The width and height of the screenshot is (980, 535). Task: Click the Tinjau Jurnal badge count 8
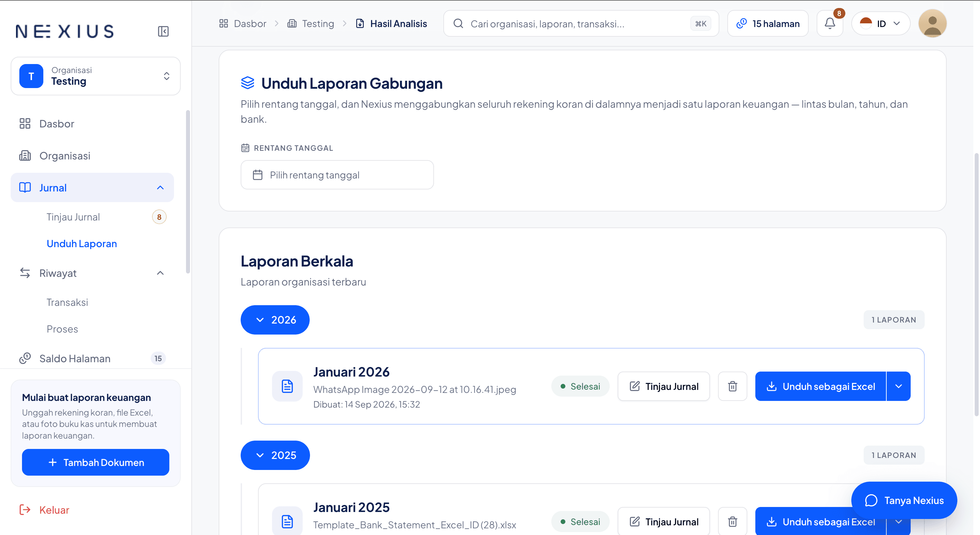(x=159, y=217)
